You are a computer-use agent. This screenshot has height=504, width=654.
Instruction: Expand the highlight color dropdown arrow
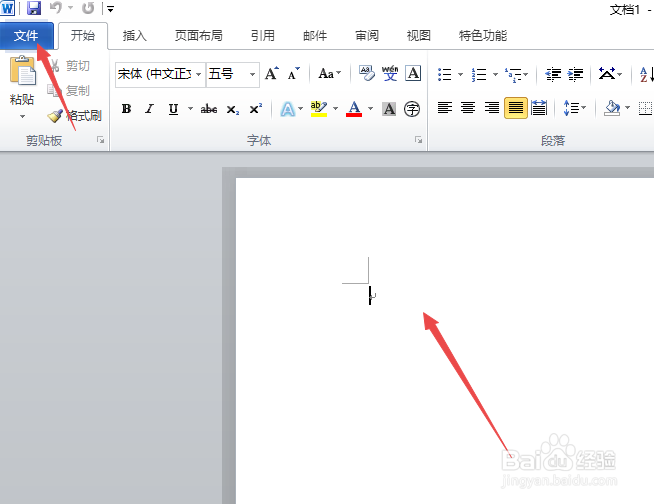335,109
